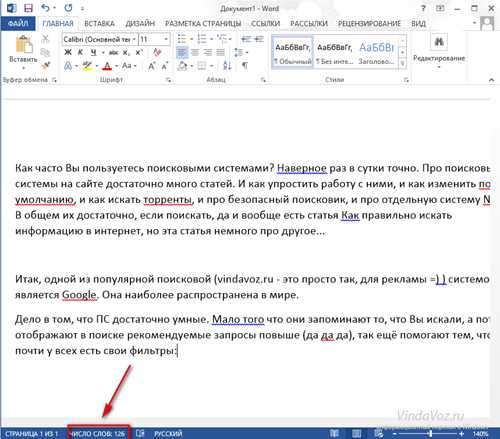500x439 pixels.
Task: Open the highlight color dropdown arrow
Action: click(97, 66)
